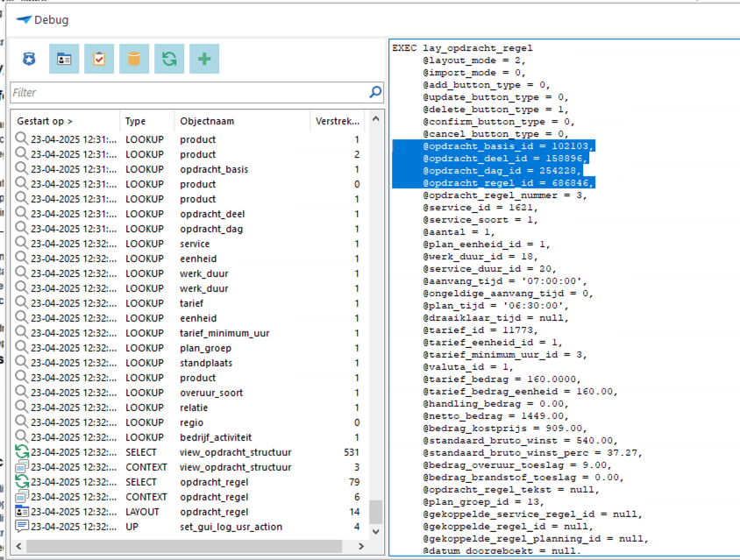
Task: Click the police badge icon in the toolbar
Action: click(x=29, y=59)
